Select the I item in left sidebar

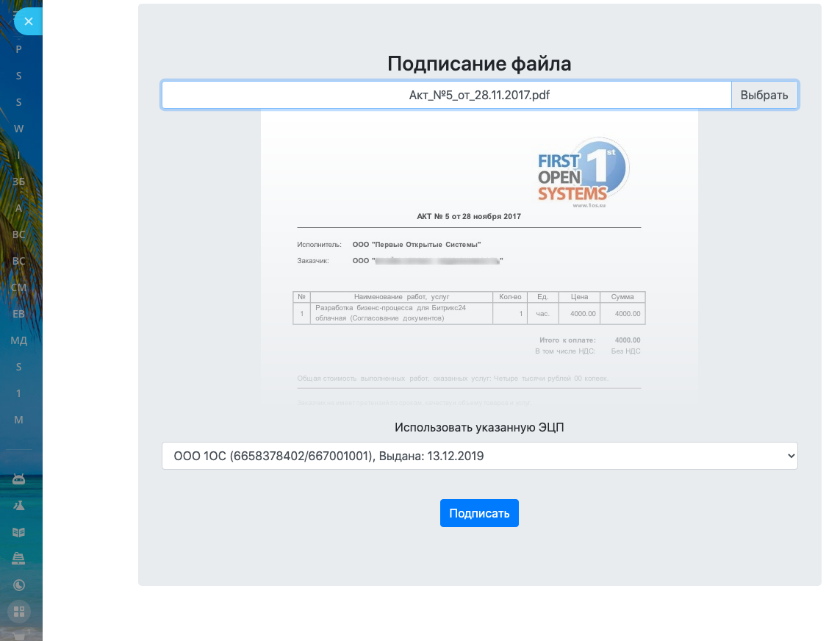point(19,155)
